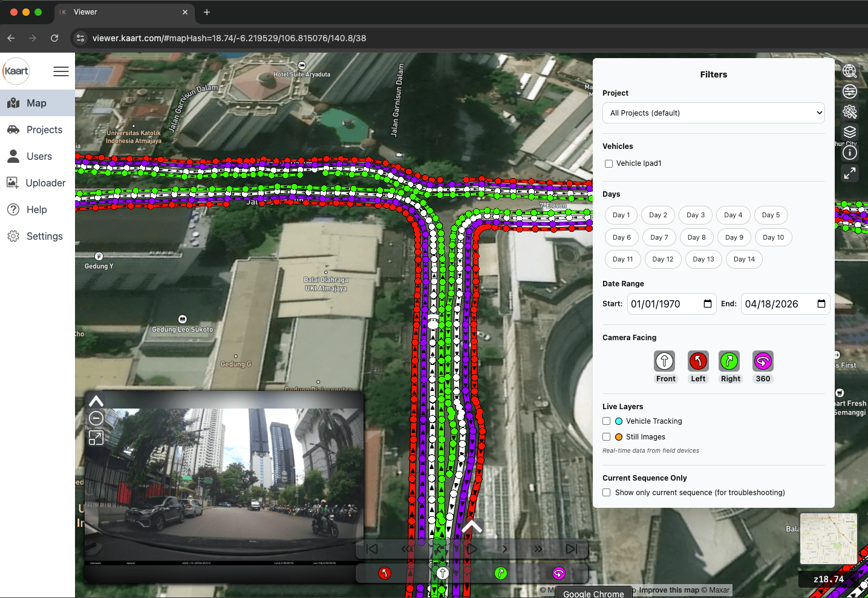Viewport: 868px width, 598px height.
Task: Open the filter sliders icon
Action: (849, 91)
